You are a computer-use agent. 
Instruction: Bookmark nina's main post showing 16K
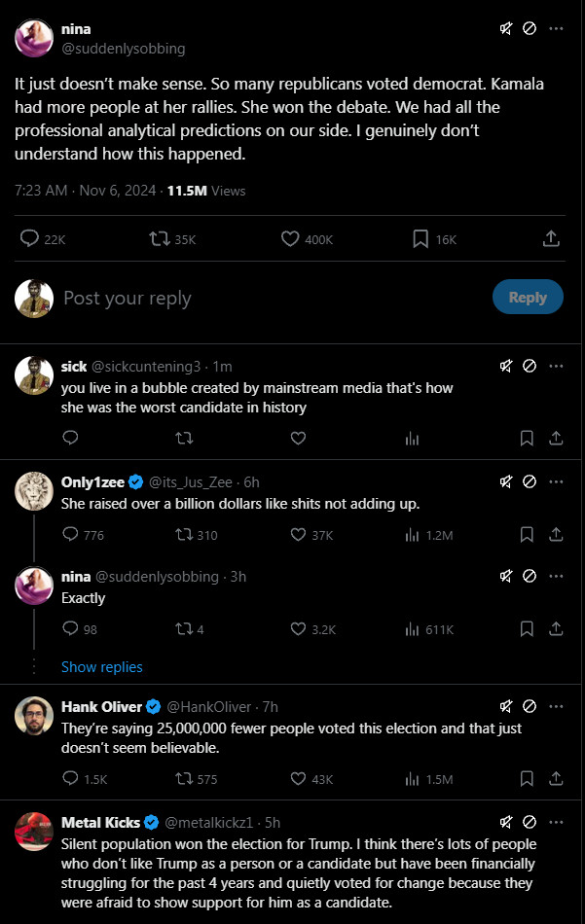tap(420, 238)
